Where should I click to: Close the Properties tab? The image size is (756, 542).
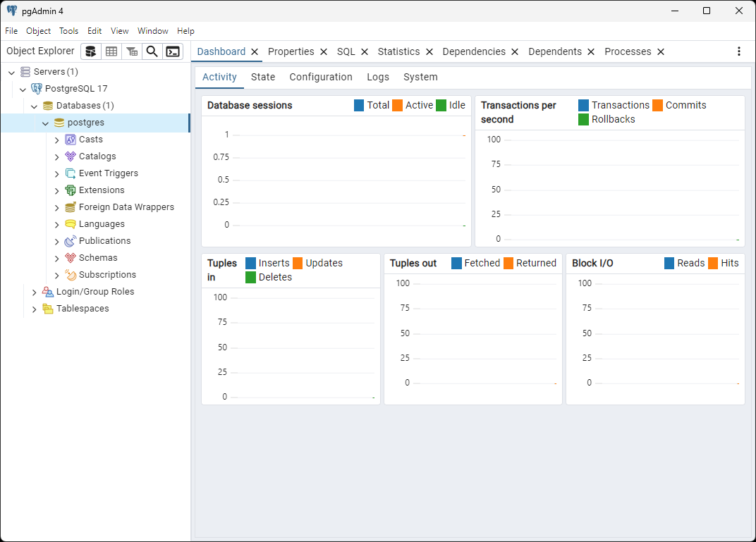pos(324,51)
